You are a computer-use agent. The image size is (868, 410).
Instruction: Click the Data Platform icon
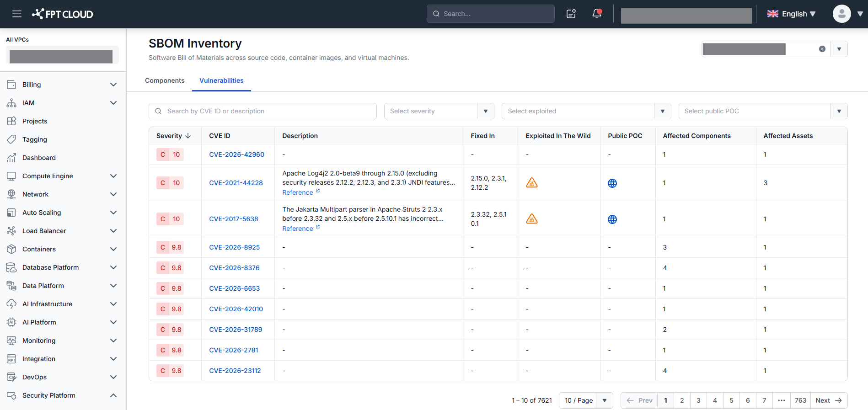coord(11,286)
